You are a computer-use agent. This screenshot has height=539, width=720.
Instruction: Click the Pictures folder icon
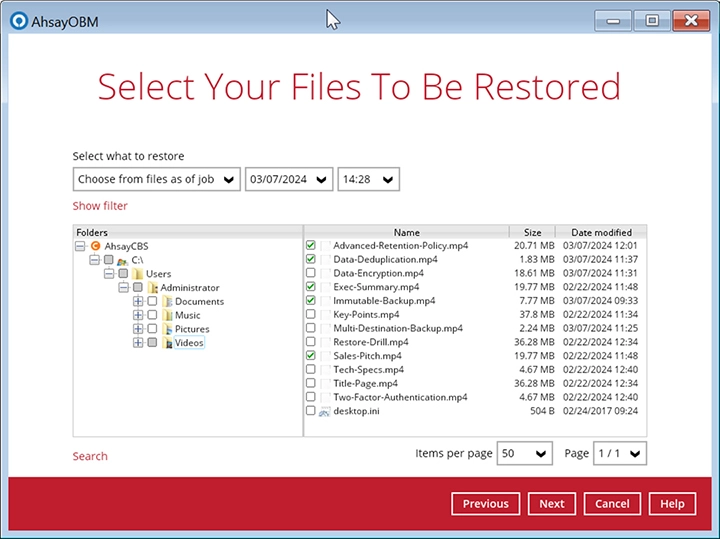click(167, 329)
